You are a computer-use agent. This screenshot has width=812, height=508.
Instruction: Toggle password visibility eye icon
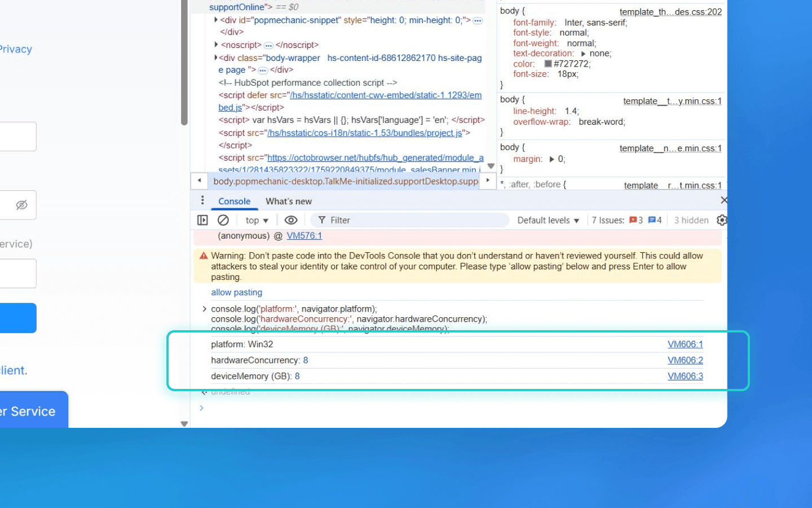pos(21,205)
